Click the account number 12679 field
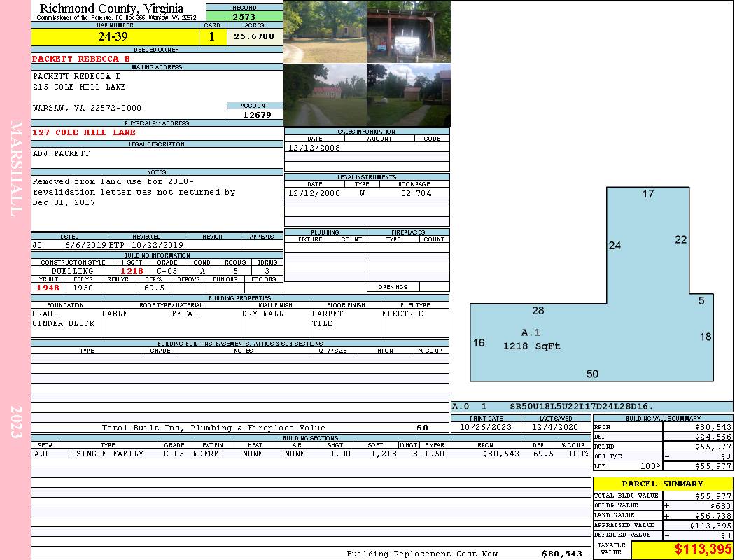 click(x=255, y=114)
